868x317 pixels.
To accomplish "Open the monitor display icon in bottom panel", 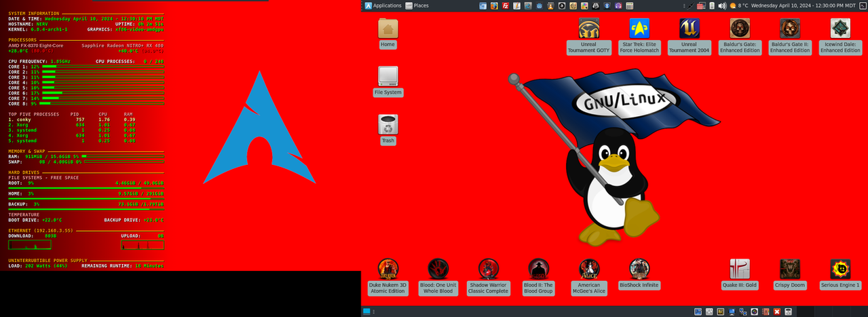I will pos(732,312).
